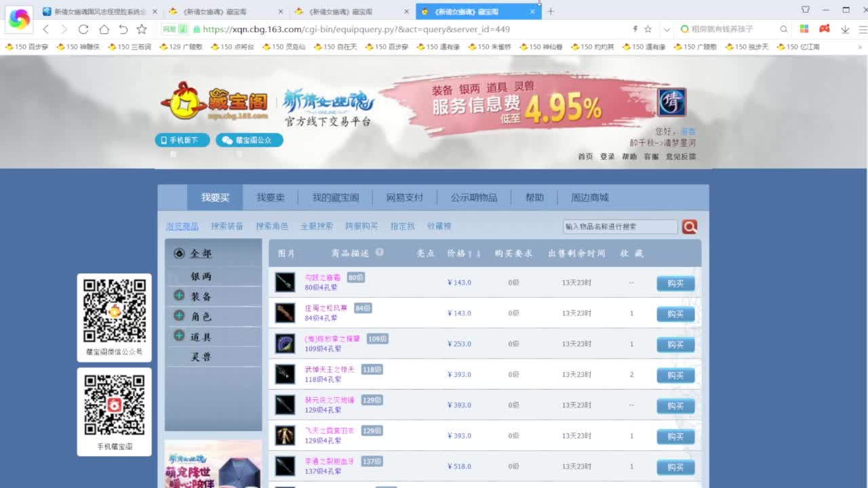Click the 指定我 link
This screenshot has height=488, width=868.
(x=402, y=226)
